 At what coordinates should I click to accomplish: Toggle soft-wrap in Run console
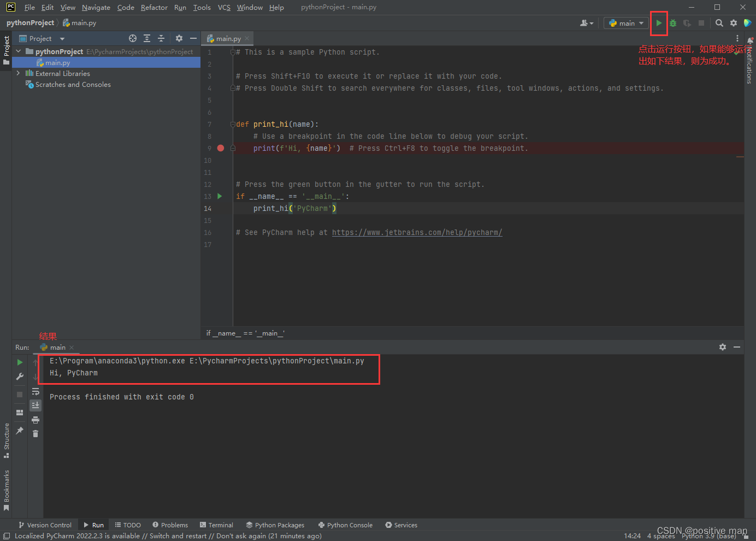coord(36,391)
